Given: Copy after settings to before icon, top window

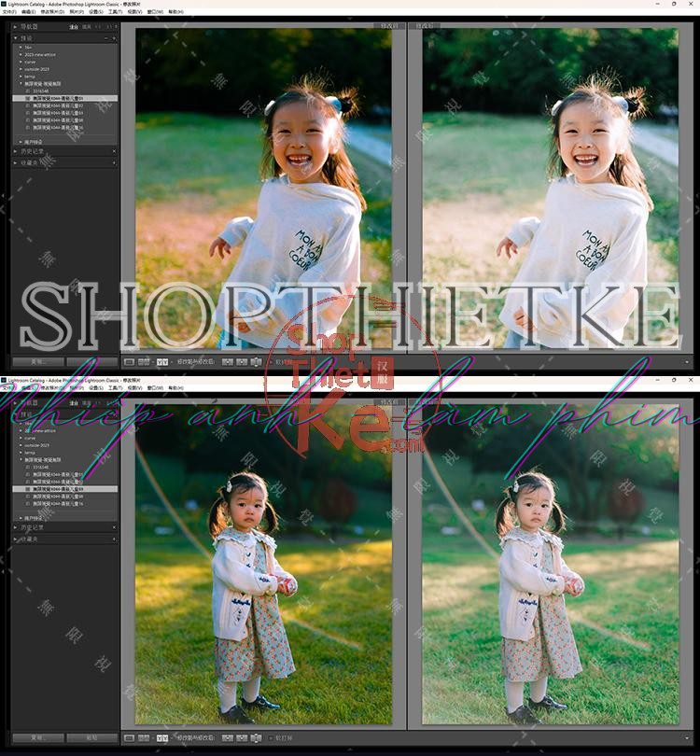Looking at the screenshot, I should (x=242, y=361).
